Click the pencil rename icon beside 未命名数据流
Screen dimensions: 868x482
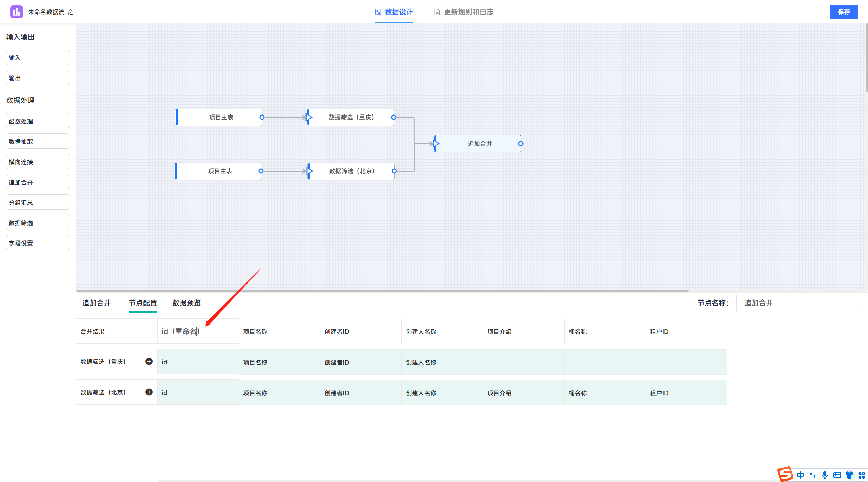(70, 12)
